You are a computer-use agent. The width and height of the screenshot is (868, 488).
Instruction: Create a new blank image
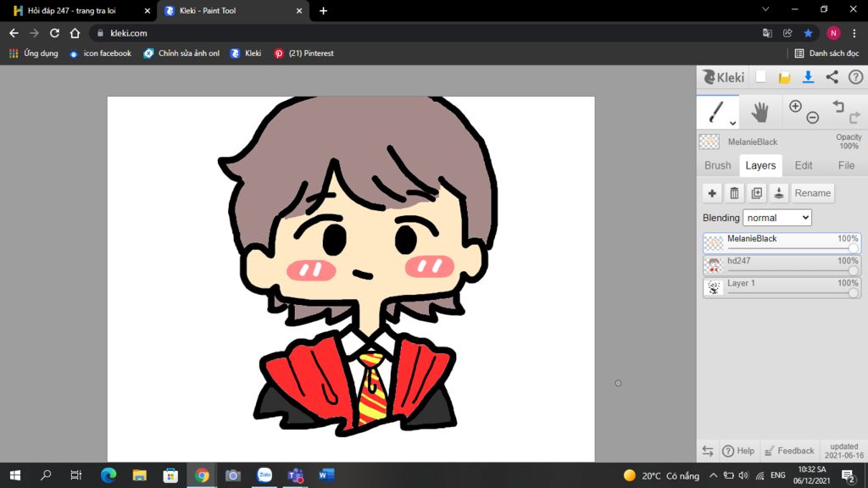pos(760,77)
